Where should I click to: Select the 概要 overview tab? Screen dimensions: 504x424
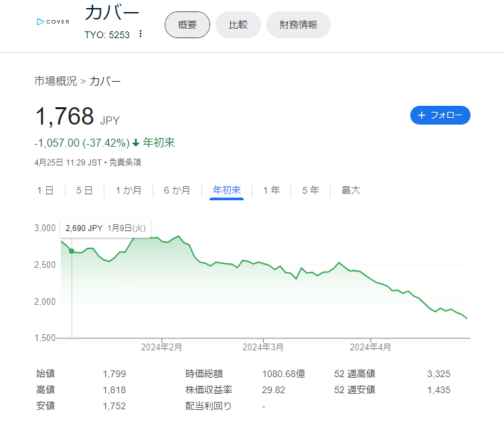187,25
